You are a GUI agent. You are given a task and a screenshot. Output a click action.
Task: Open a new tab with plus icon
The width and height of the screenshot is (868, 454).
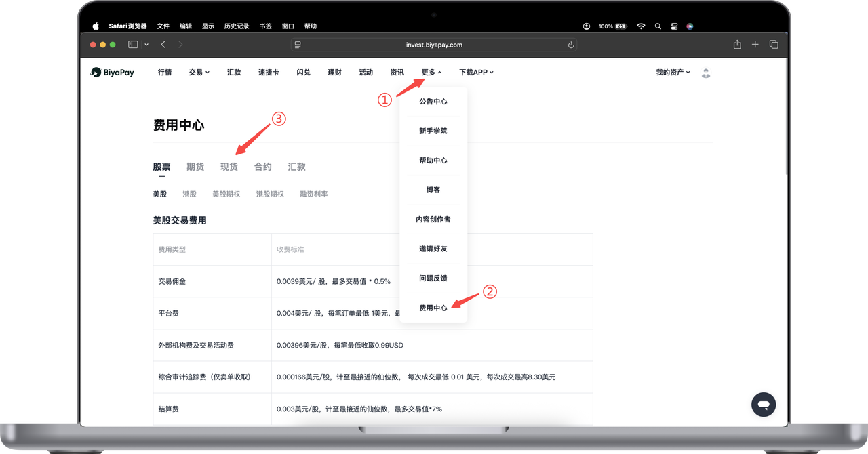point(755,45)
